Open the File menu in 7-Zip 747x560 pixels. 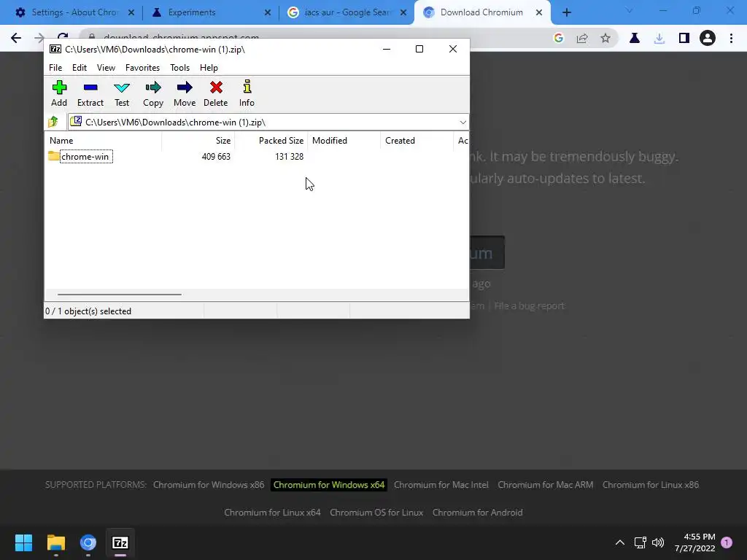click(x=55, y=68)
